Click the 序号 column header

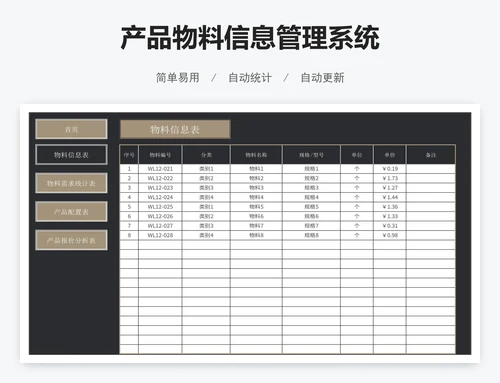tap(129, 155)
